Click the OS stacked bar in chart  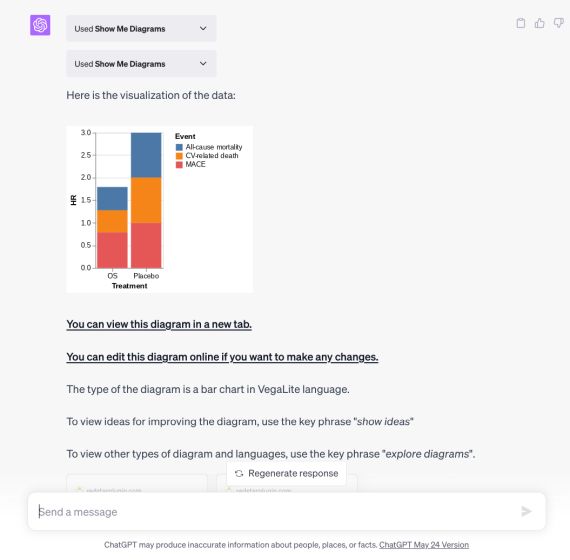coord(112,228)
